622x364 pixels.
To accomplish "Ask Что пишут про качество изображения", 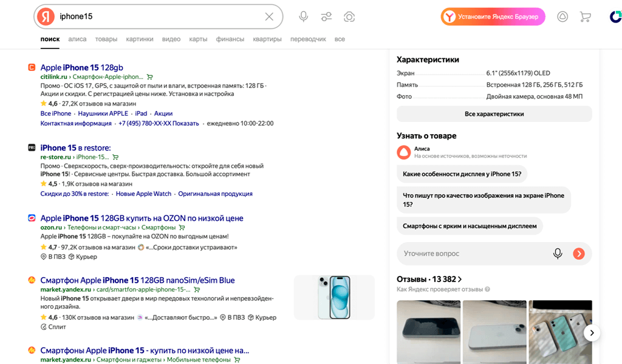I will [x=484, y=200].
